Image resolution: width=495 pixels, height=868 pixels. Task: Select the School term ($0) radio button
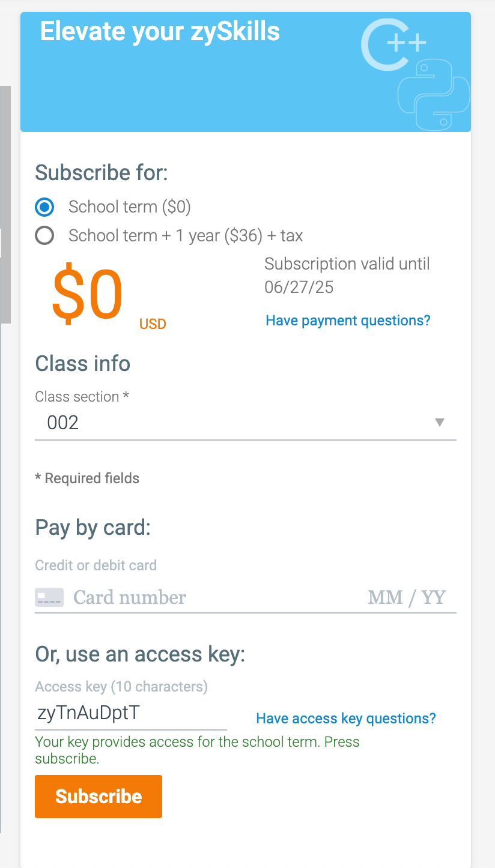[44, 207]
